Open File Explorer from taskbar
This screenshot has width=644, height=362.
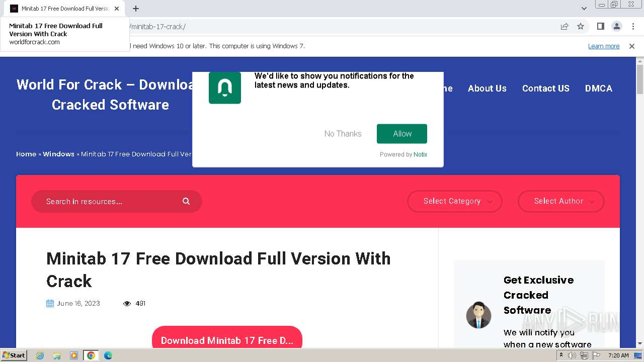point(57,355)
